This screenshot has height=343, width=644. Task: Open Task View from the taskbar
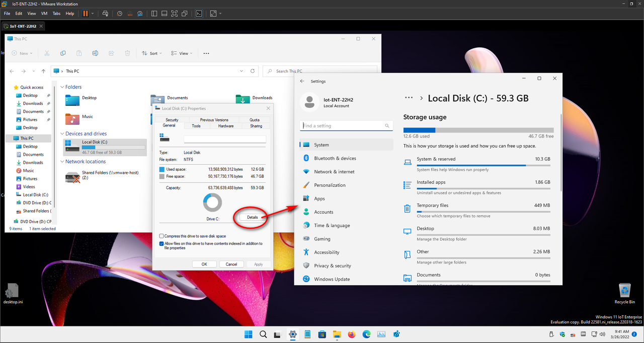point(277,334)
